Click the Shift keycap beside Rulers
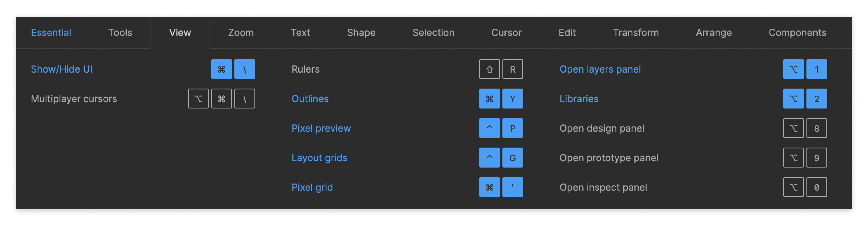Image resolution: width=868 pixels, height=225 pixels. click(489, 69)
